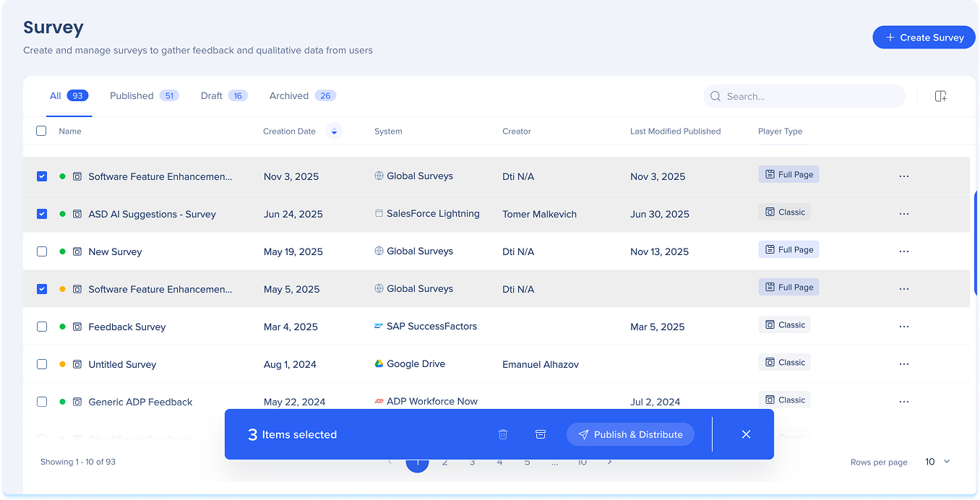Click the Google Drive icon in Untitled Survey row
The width and height of the screenshot is (980, 500).
(x=379, y=364)
